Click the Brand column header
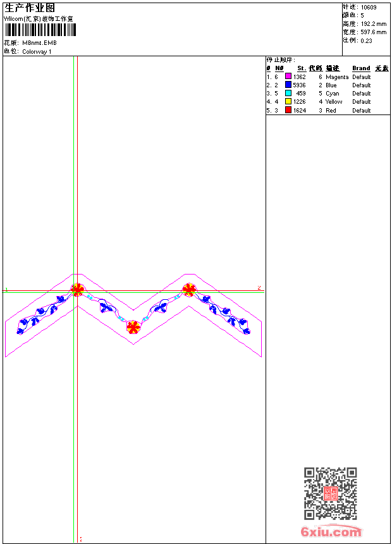392x544 pixels. tap(361, 68)
